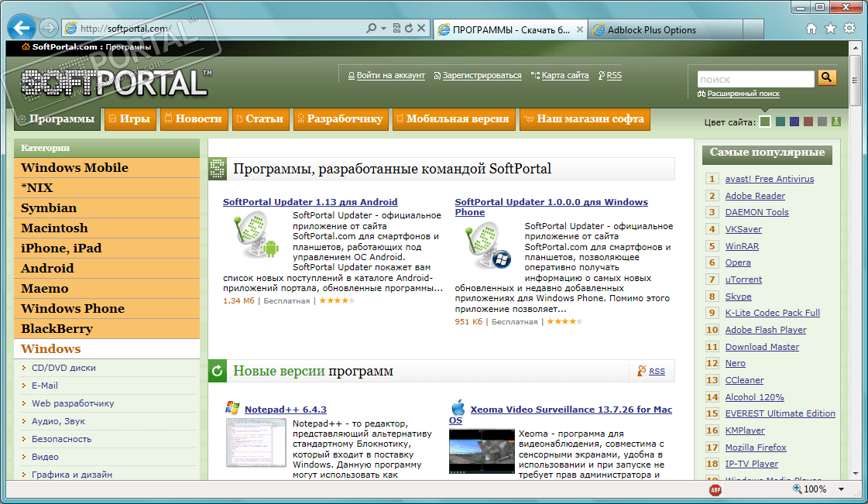Screen dimensions: 868x504
Task: Open browser Tools gear icon
Action: (x=849, y=28)
